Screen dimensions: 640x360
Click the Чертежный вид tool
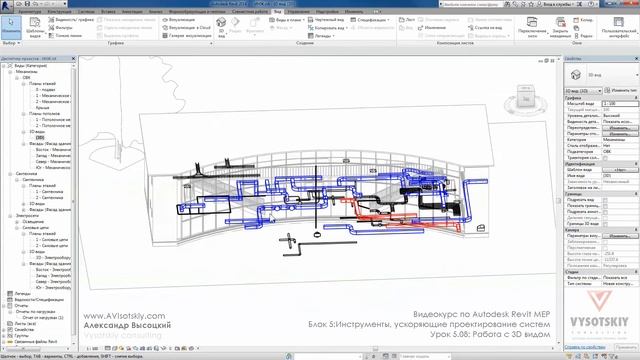[326, 20]
